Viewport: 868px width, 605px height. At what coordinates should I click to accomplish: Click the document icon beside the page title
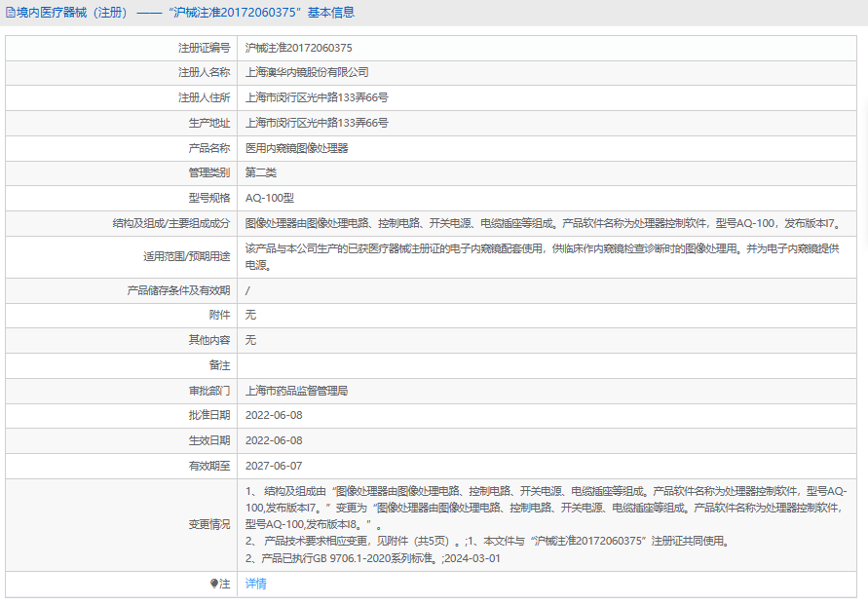(11, 12)
